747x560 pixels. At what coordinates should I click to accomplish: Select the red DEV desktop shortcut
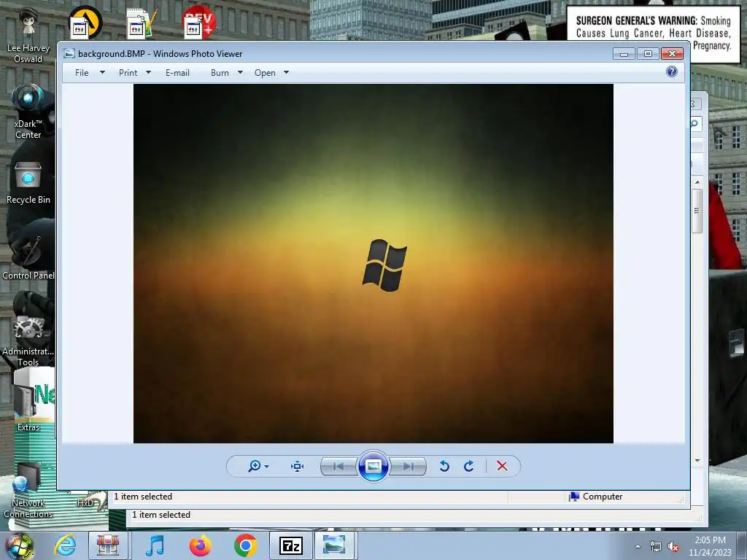click(x=199, y=23)
